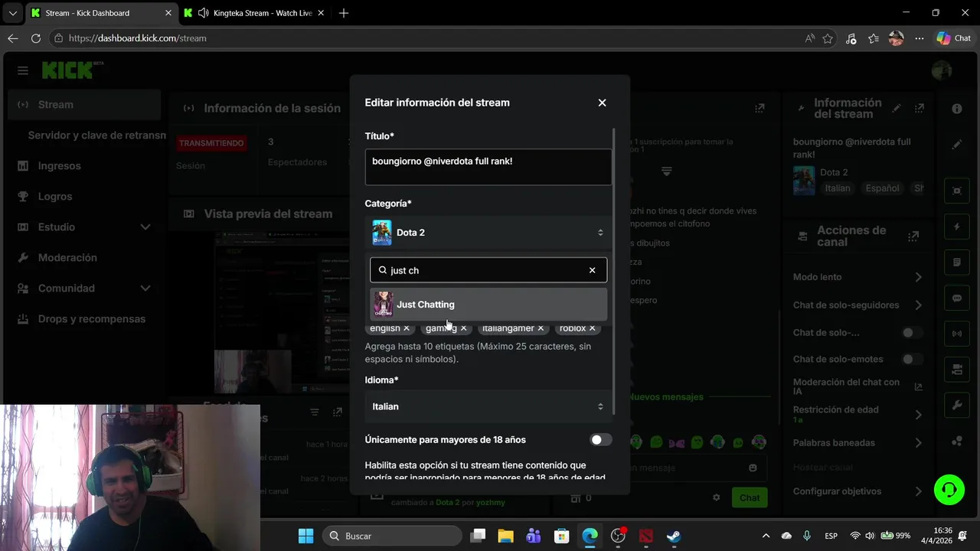Open Logros in the sidebar

coord(84,196)
